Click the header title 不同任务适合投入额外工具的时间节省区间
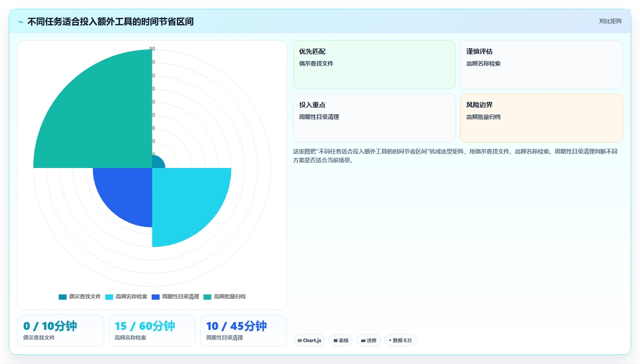The width and height of the screenshot is (640, 364). (x=110, y=21)
